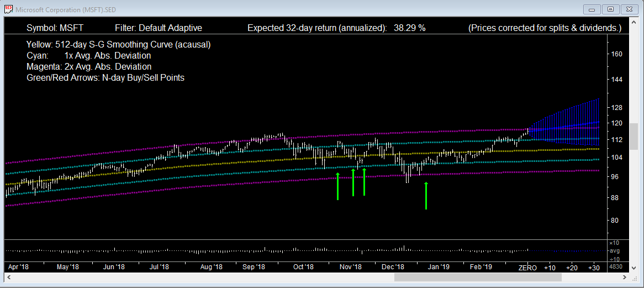Click the Aug '18 date label
This screenshot has width=644, height=288.
point(212,267)
